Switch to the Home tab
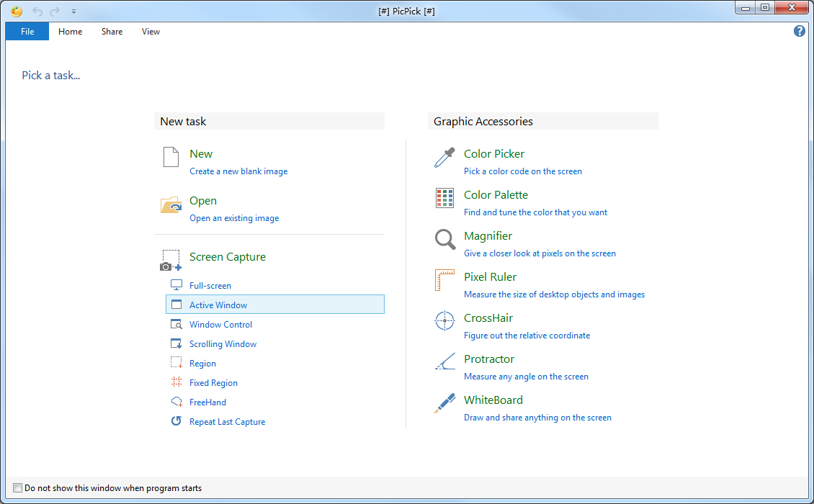814x504 pixels. (x=71, y=32)
